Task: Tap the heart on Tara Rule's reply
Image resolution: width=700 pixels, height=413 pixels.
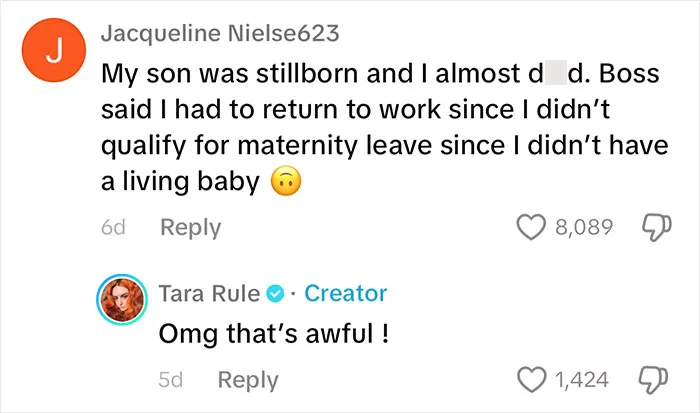Action: [x=531, y=380]
